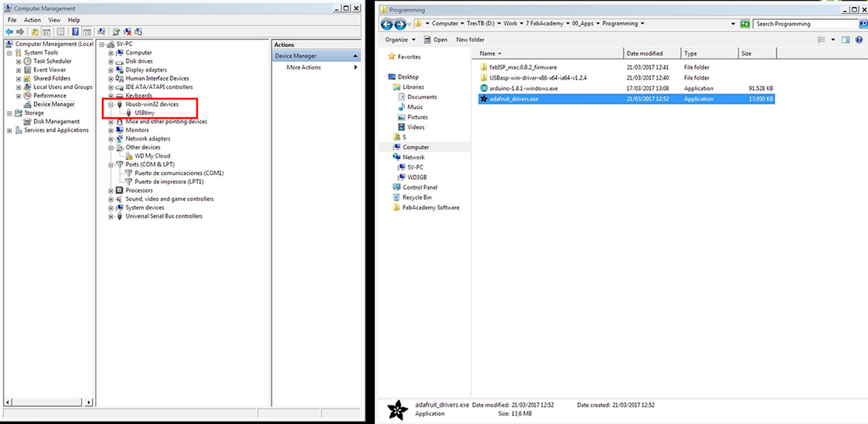Collapse the System Tools tree node

tap(9, 53)
